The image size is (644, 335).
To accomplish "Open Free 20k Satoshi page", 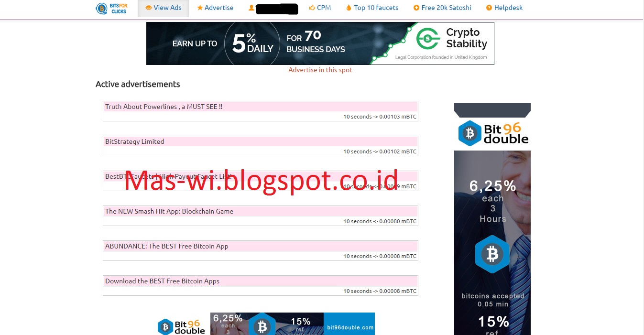I will click(x=442, y=8).
